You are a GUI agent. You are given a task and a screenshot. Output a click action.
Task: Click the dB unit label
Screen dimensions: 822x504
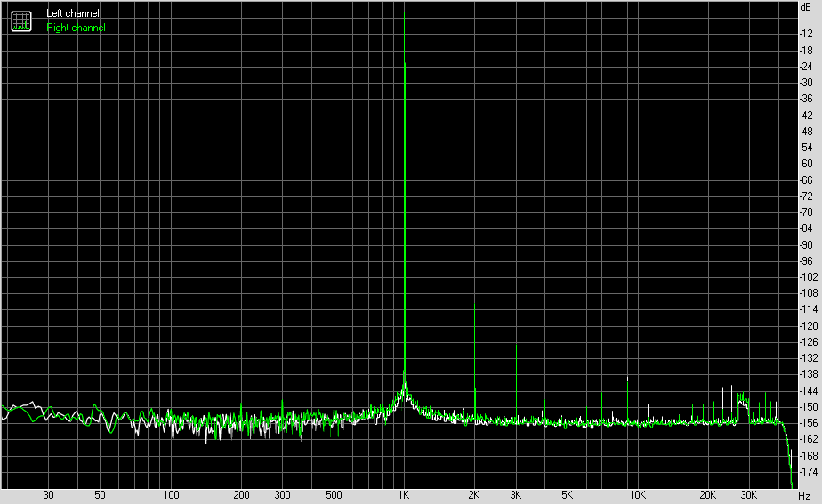806,7
